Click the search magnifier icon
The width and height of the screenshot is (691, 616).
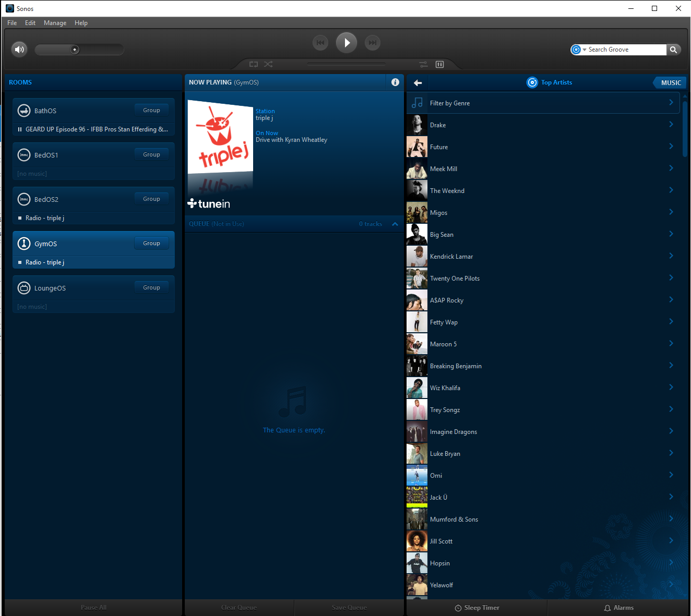pyautogui.click(x=674, y=50)
